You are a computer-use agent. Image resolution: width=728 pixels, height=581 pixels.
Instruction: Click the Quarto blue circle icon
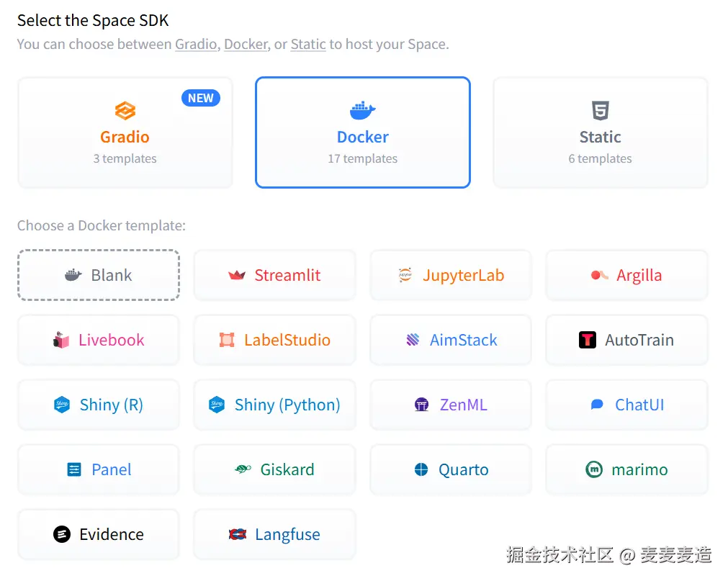421,469
